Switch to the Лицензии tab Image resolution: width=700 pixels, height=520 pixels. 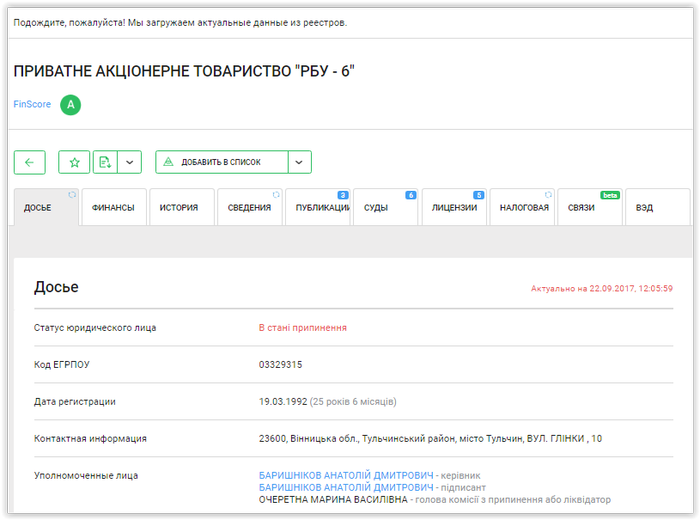click(x=454, y=208)
